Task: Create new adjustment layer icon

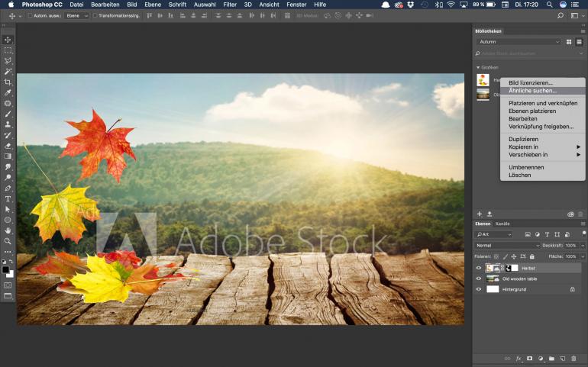Action: point(541,359)
